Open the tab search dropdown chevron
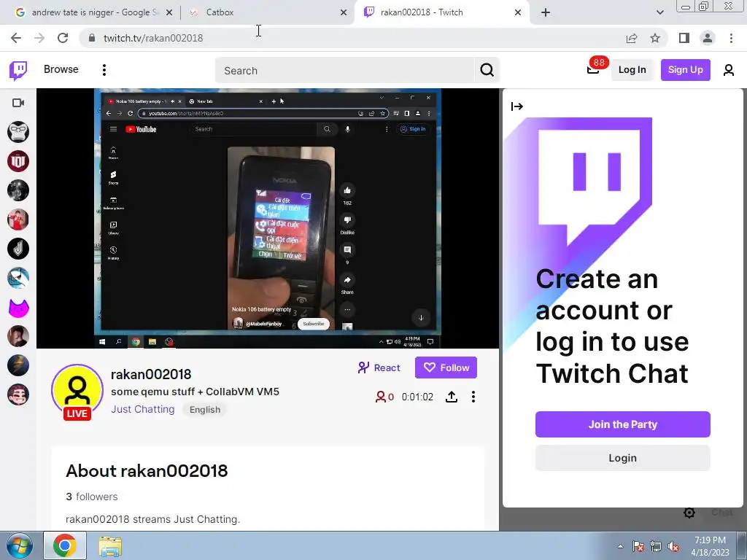This screenshot has width=747, height=560. point(659,12)
